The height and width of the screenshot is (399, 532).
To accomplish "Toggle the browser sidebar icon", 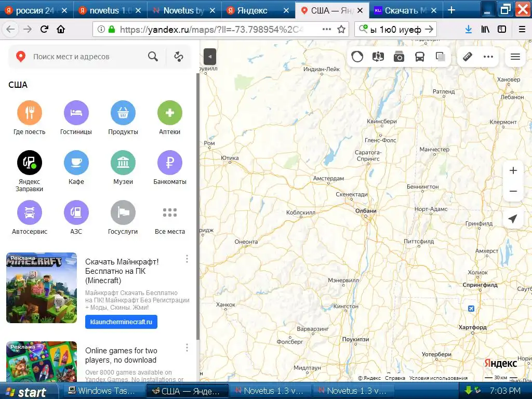I will click(x=502, y=29).
